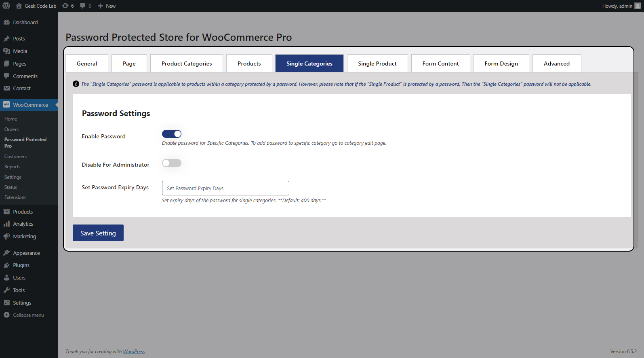The width and height of the screenshot is (644, 358).
Task: Click the plus icon beside New
Action: click(x=101, y=6)
